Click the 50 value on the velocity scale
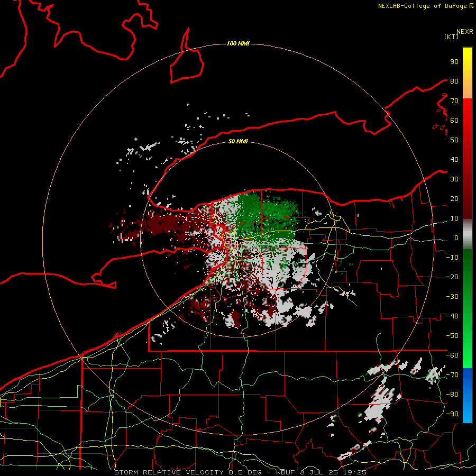 pos(454,140)
